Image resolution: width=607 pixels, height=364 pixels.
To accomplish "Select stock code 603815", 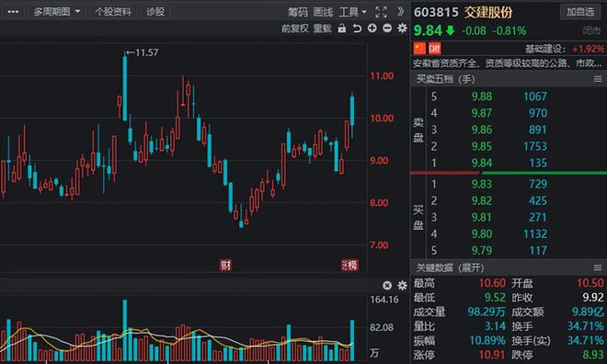I will [436, 12].
